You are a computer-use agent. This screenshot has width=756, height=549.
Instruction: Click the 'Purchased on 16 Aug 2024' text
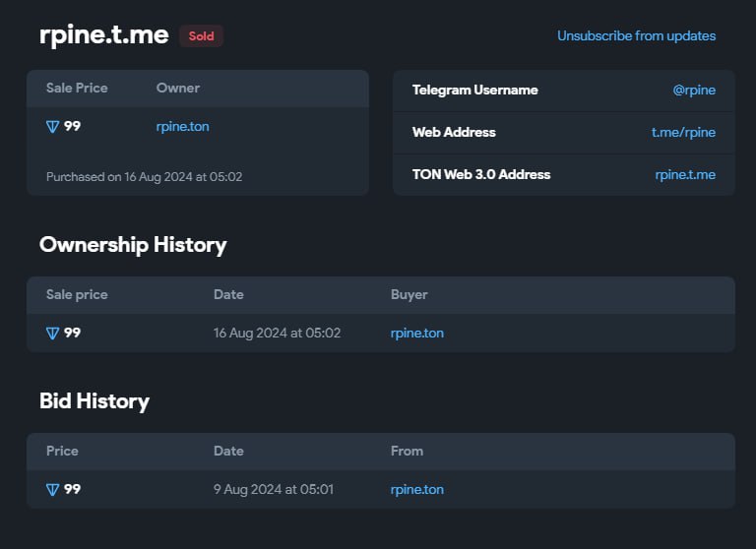click(x=144, y=177)
